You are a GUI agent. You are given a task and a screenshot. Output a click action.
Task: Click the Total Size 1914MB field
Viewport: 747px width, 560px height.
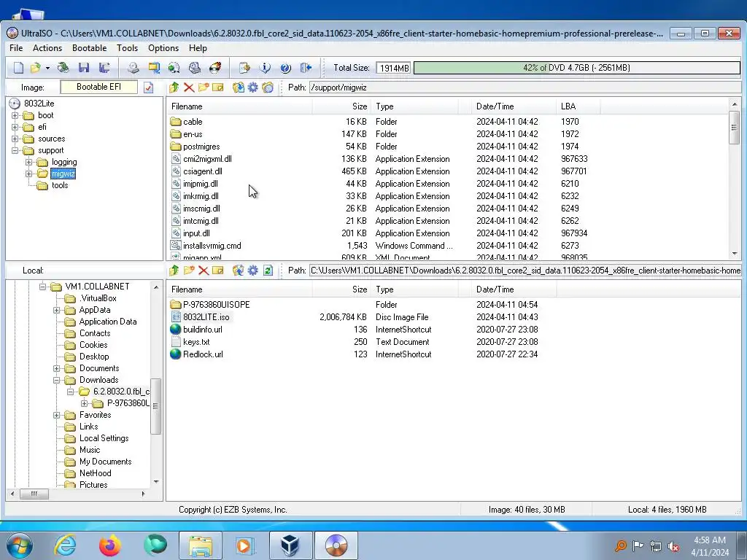[x=393, y=68]
